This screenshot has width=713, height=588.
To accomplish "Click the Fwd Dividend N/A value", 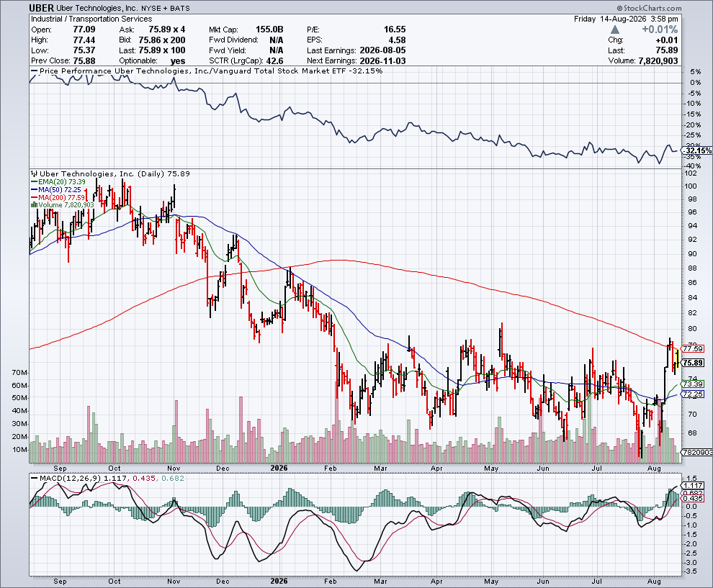I will click(276, 40).
